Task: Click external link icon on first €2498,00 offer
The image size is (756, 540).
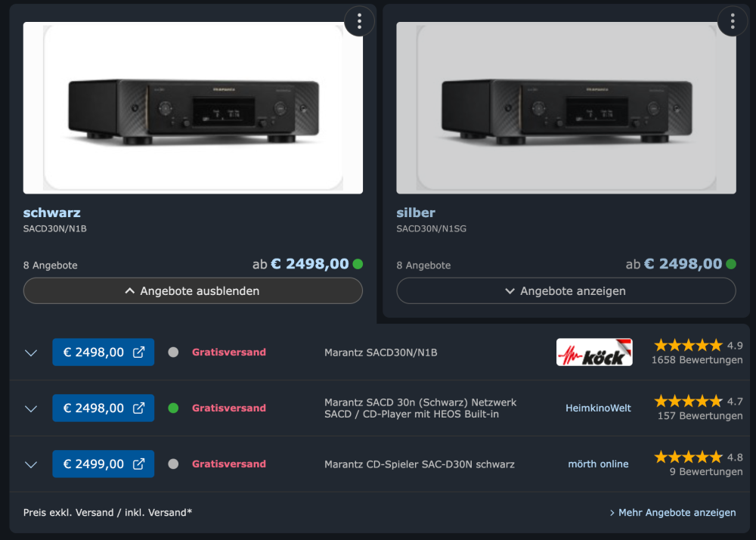Action: tap(139, 352)
